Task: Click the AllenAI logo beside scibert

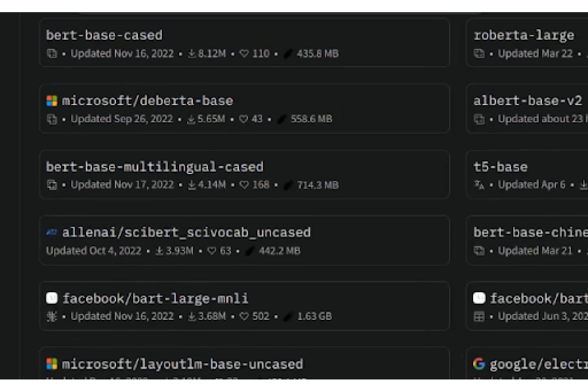Action: [52, 232]
